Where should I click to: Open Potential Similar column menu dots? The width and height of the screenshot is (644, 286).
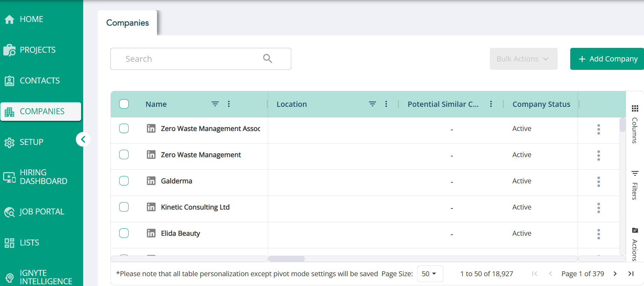point(491,104)
